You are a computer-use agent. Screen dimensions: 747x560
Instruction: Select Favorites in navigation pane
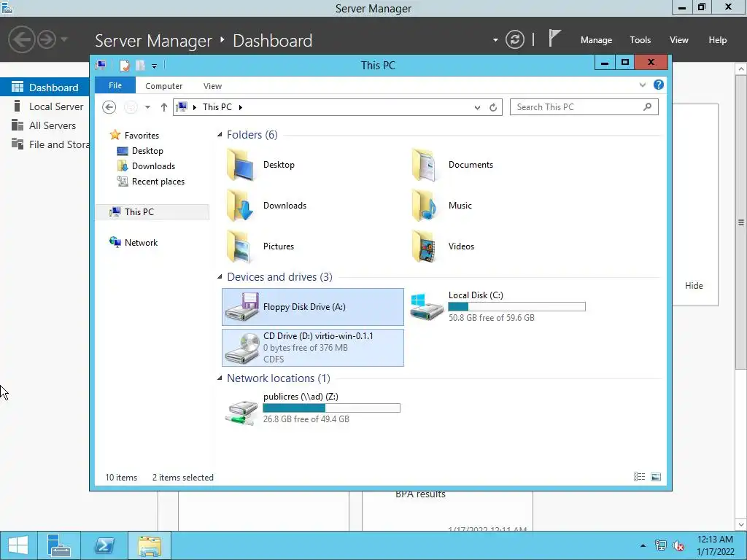[142, 135]
